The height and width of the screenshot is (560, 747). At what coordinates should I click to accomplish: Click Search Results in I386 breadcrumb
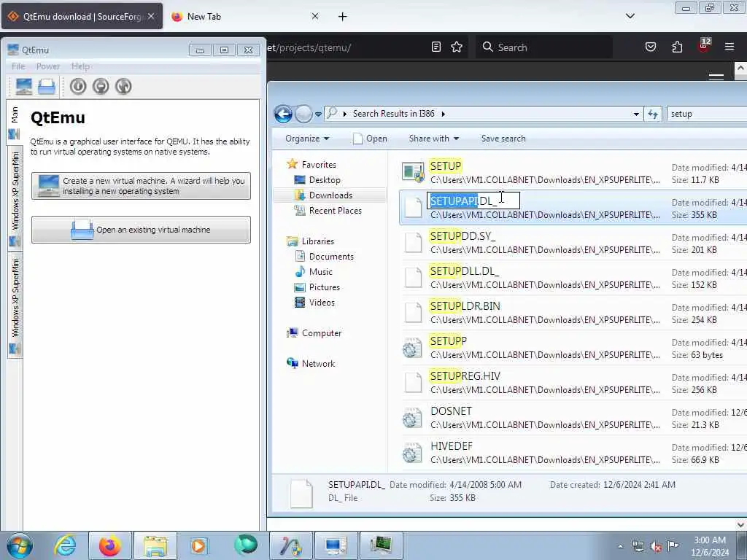[x=393, y=114]
